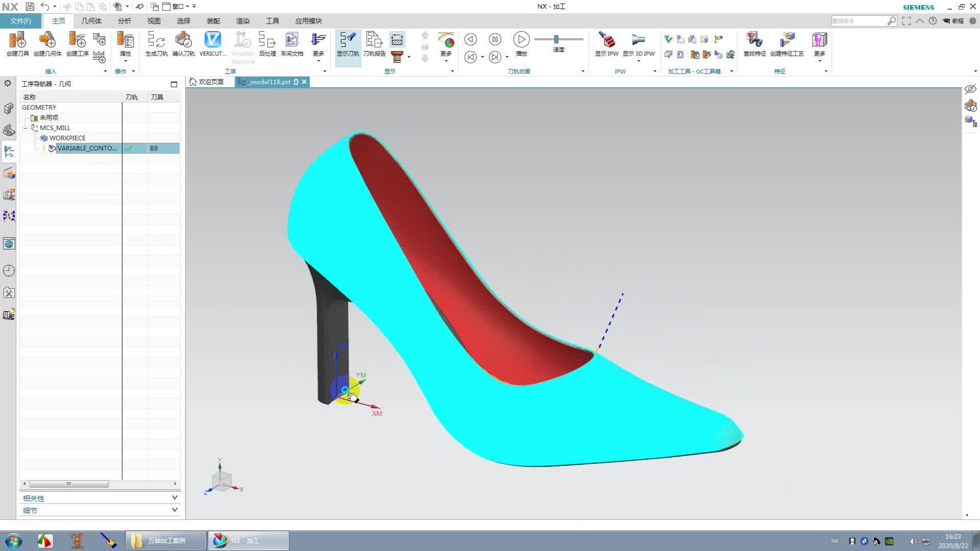The height and width of the screenshot is (551, 980).
Task: Switch to the 欢迎页面 tab
Action: (207, 82)
